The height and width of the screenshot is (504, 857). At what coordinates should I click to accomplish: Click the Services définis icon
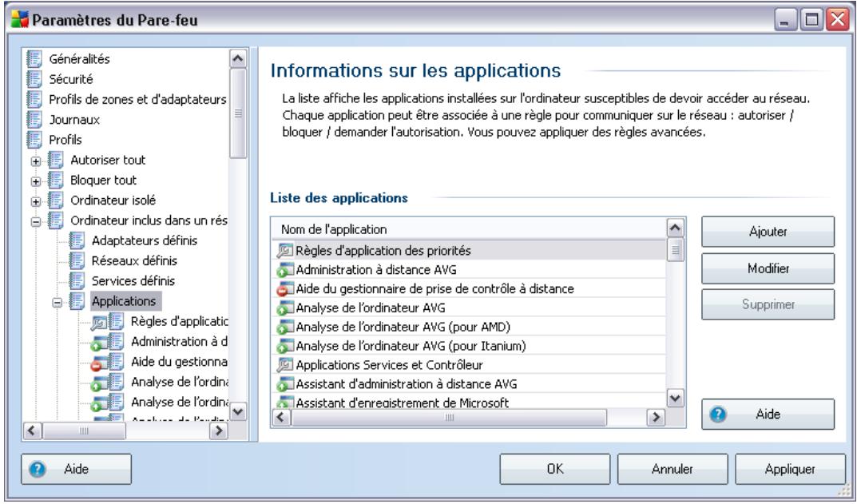77,281
